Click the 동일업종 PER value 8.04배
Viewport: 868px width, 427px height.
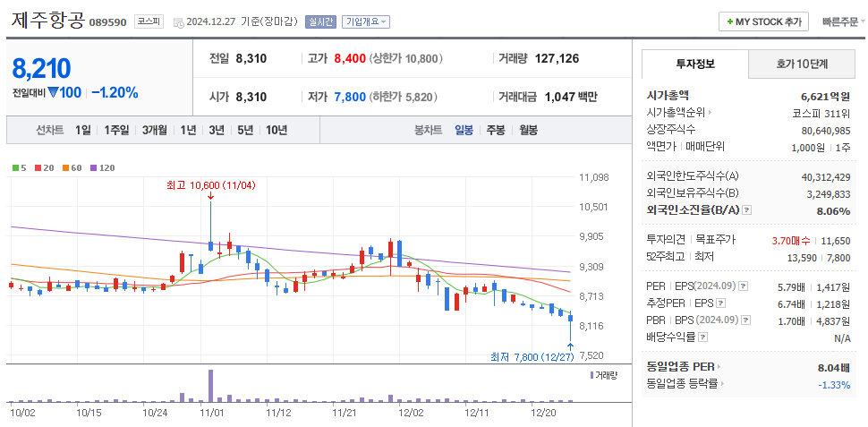coord(834,367)
